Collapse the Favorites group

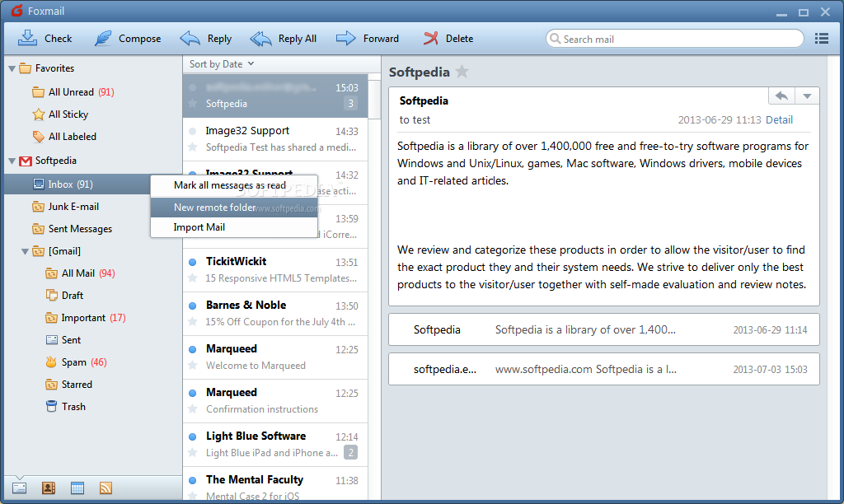click(x=12, y=69)
